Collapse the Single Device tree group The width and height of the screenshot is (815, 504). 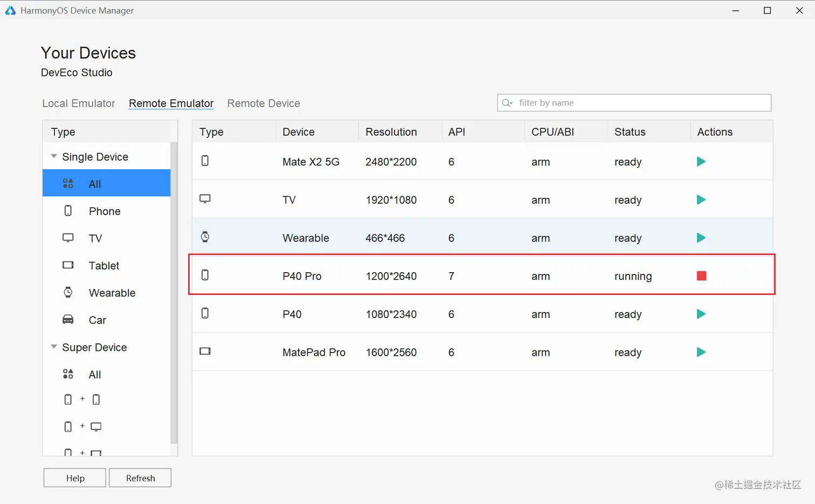coord(54,156)
